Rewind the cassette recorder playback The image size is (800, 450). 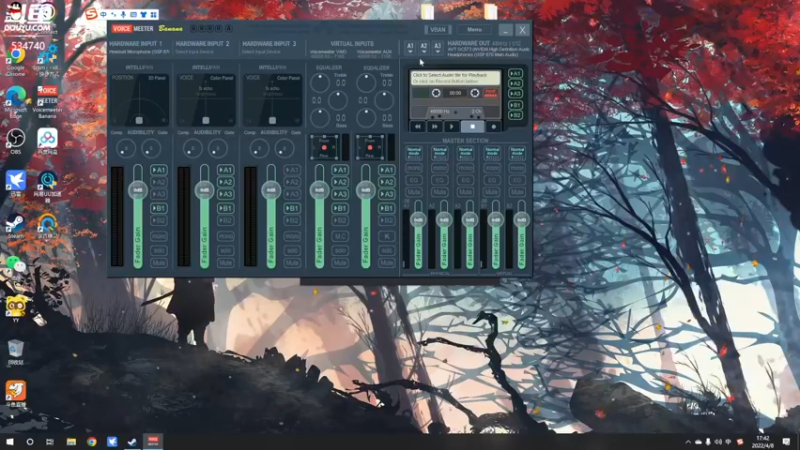pos(418,127)
